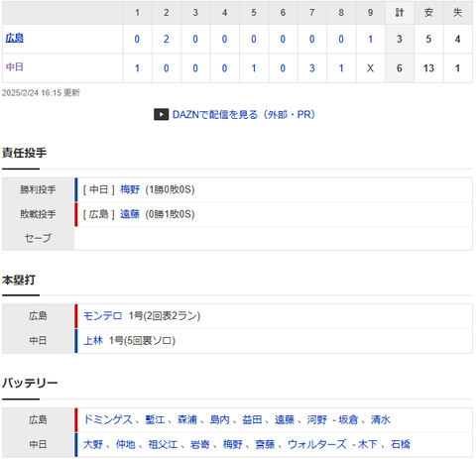The height and width of the screenshot is (459, 476).
Task: Open the 広島 team link in scoreboard
Action: point(15,39)
